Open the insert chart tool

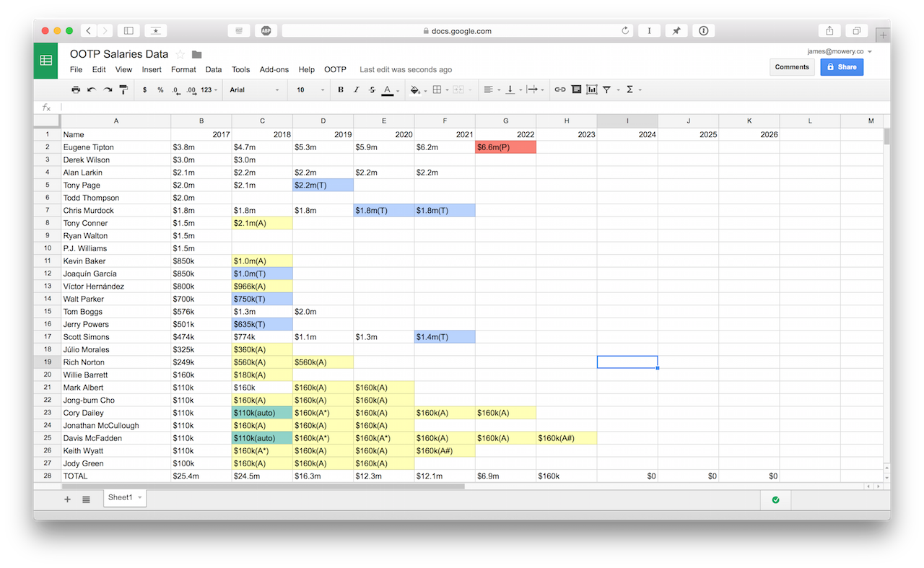point(590,89)
